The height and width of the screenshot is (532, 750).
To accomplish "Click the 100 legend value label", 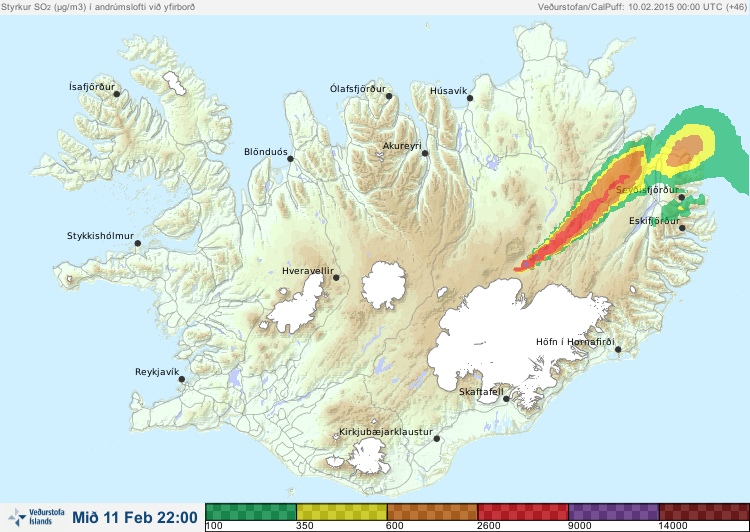I will (x=215, y=526).
